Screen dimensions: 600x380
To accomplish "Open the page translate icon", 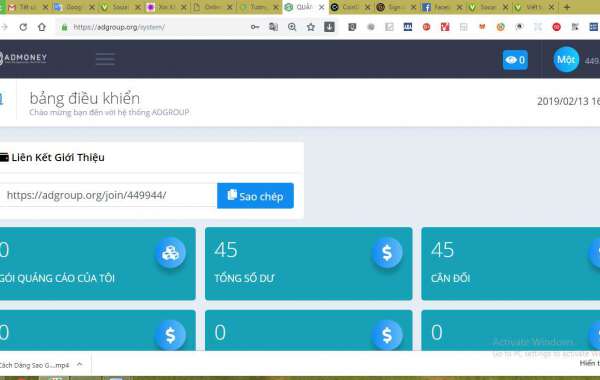I will 274,27.
